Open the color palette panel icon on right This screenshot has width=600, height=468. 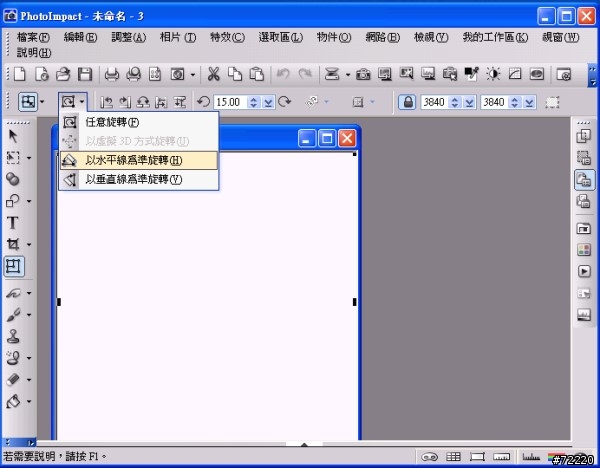pyautogui.click(x=584, y=250)
